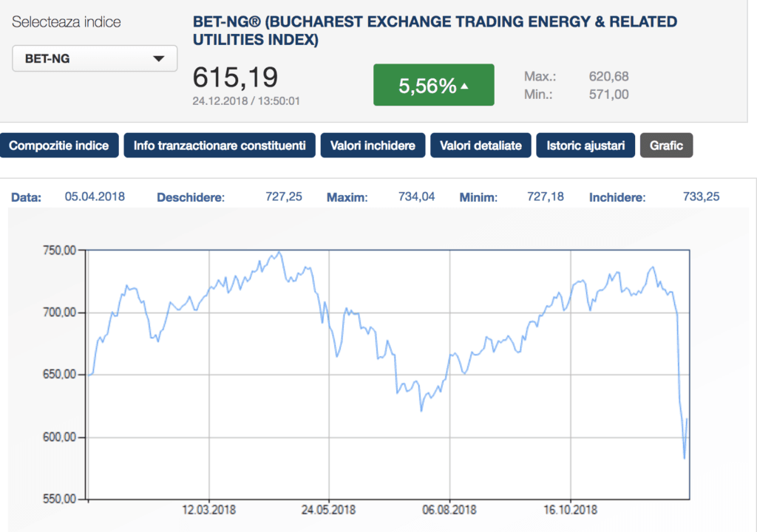757x532 pixels.
Task: Open the Compozitie indice tab
Action: pyautogui.click(x=59, y=146)
